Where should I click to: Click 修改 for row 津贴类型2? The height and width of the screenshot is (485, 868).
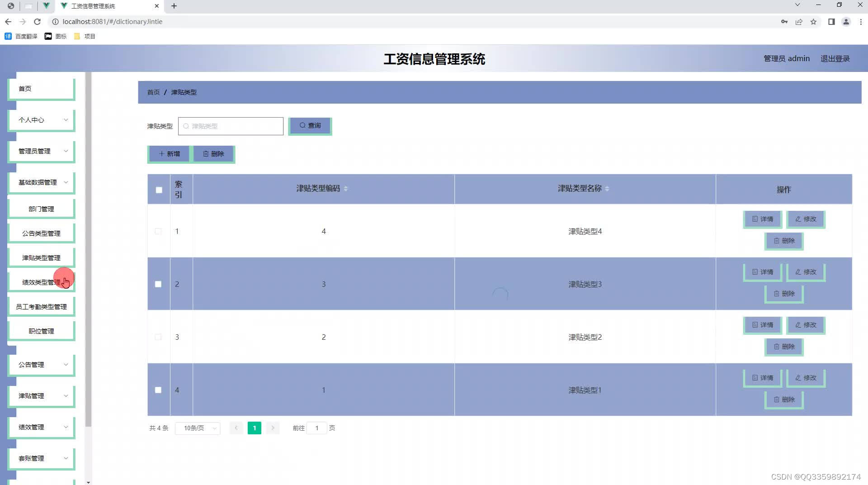(x=806, y=325)
